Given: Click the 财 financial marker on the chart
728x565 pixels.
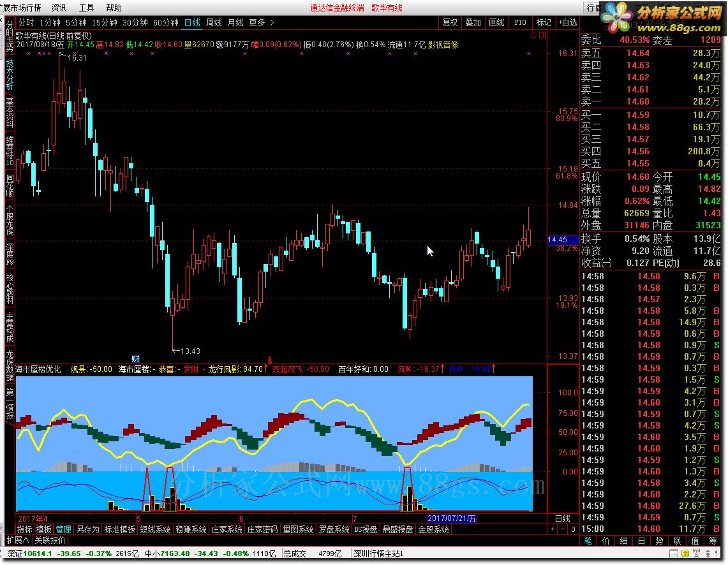Looking at the screenshot, I should pos(135,358).
